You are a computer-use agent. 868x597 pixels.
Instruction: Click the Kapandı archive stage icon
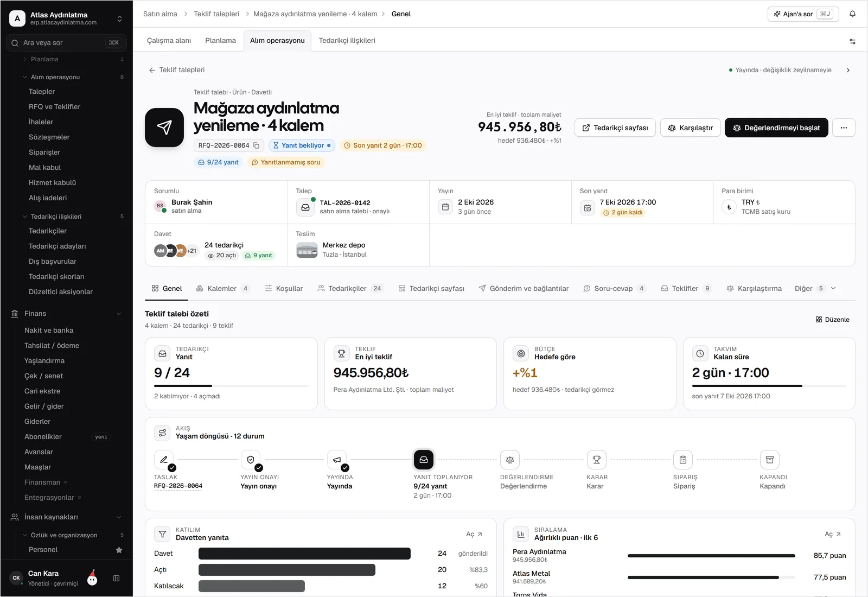(770, 460)
